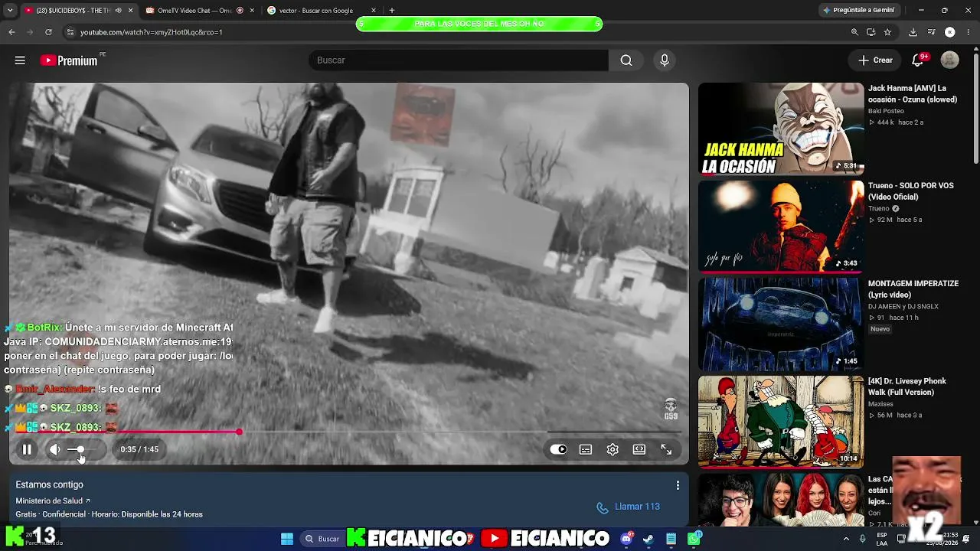Open the MONTAGEM IMPERATIZE thumbnail
Screen dimensions: 980x551
[781, 324]
